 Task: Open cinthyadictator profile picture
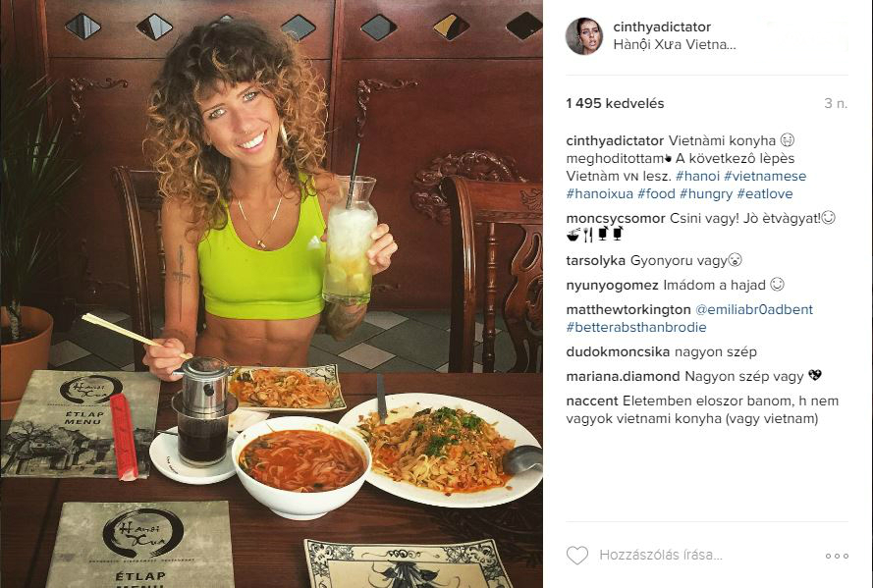pyautogui.click(x=584, y=36)
